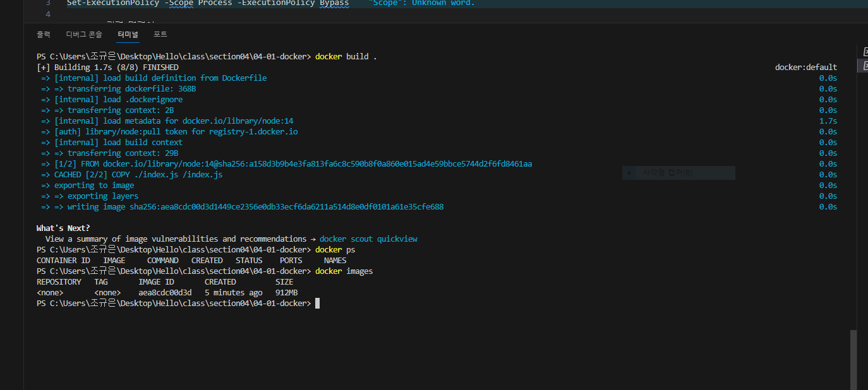The width and height of the screenshot is (868, 390).
Task: Click the '1.7s' duration value
Action: point(828,121)
